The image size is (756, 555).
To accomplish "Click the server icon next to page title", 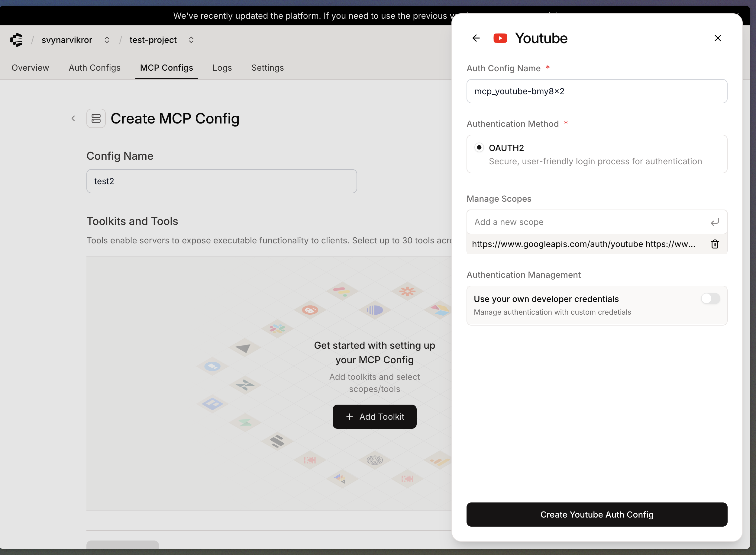I will point(96,118).
